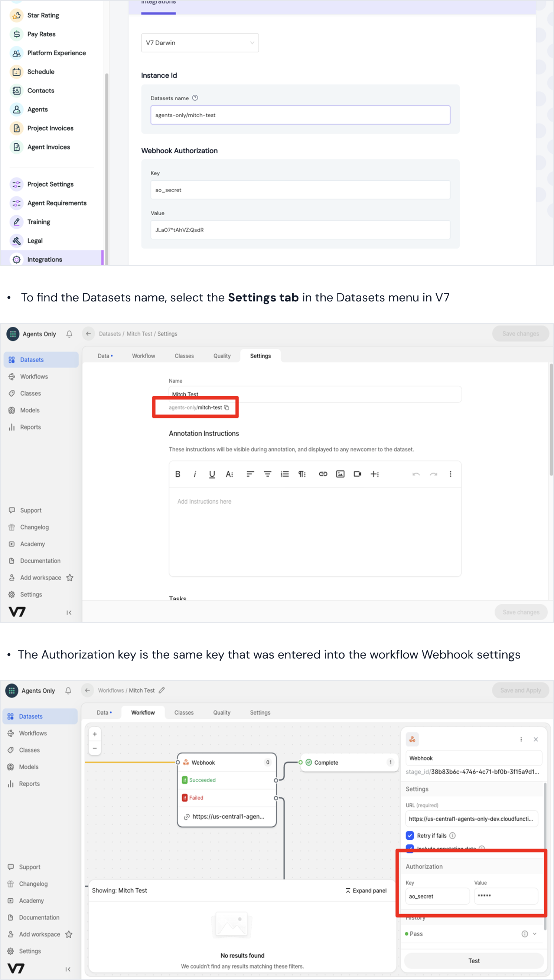Open Contacts from the project sidebar
Viewport: 554px width, 980px height.
click(41, 91)
